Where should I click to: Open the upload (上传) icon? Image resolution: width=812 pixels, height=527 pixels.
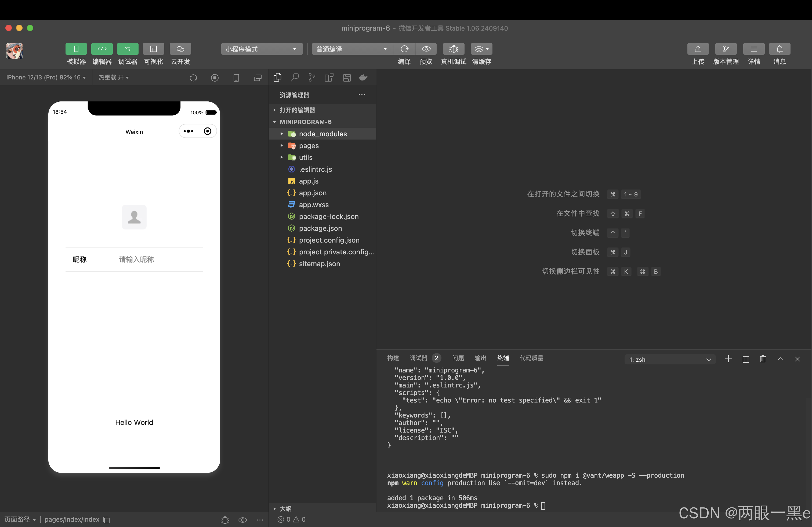698,49
